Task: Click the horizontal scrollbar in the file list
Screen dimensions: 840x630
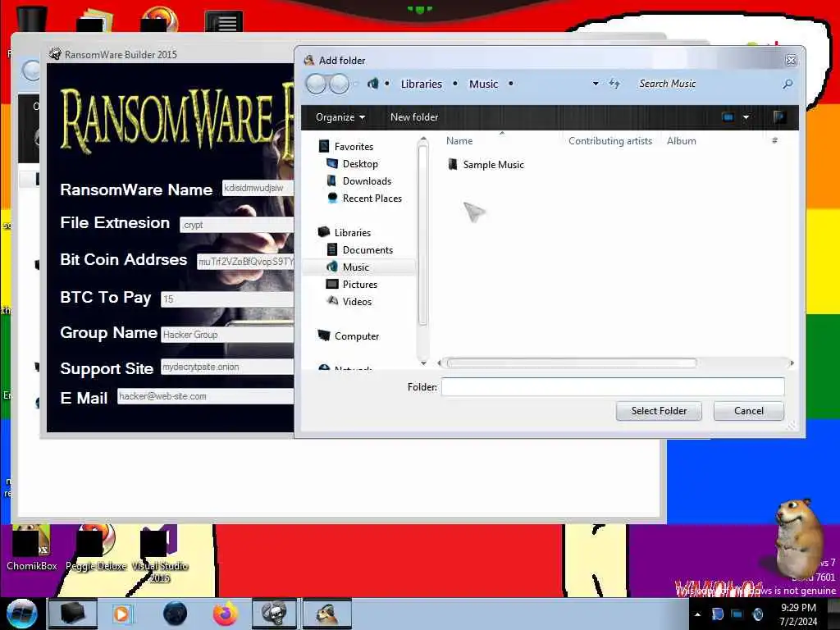Action: click(x=572, y=363)
